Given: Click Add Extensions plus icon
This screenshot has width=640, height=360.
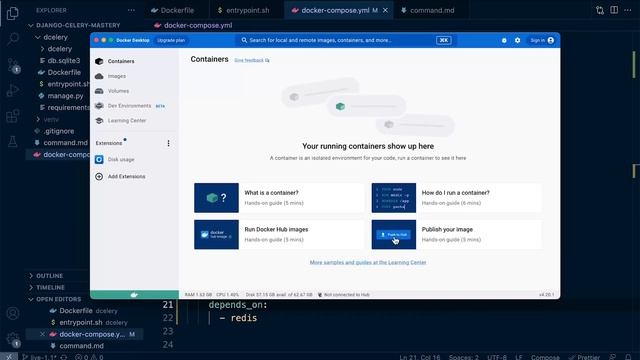Looking at the screenshot, I should click(x=99, y=177).
